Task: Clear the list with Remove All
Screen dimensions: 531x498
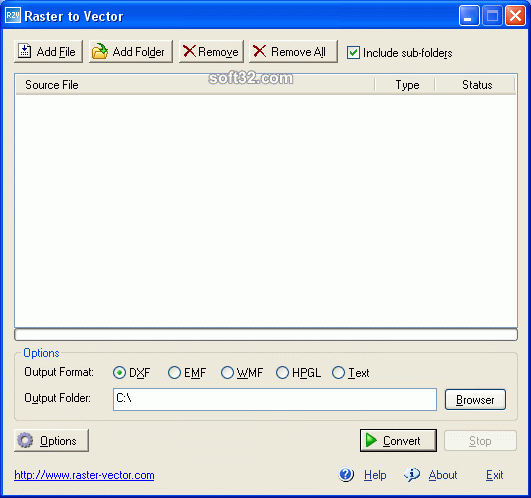Action: [x=293, y=52]
